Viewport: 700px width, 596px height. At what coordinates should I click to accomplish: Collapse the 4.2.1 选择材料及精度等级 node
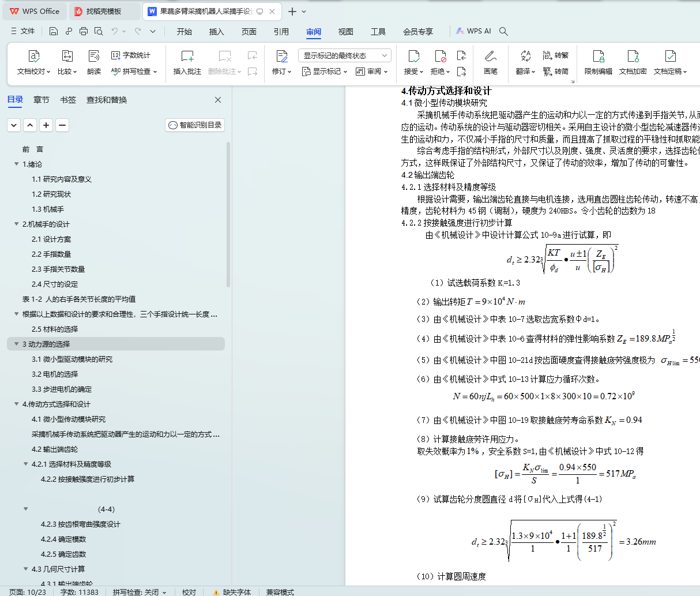coord(25,464)
